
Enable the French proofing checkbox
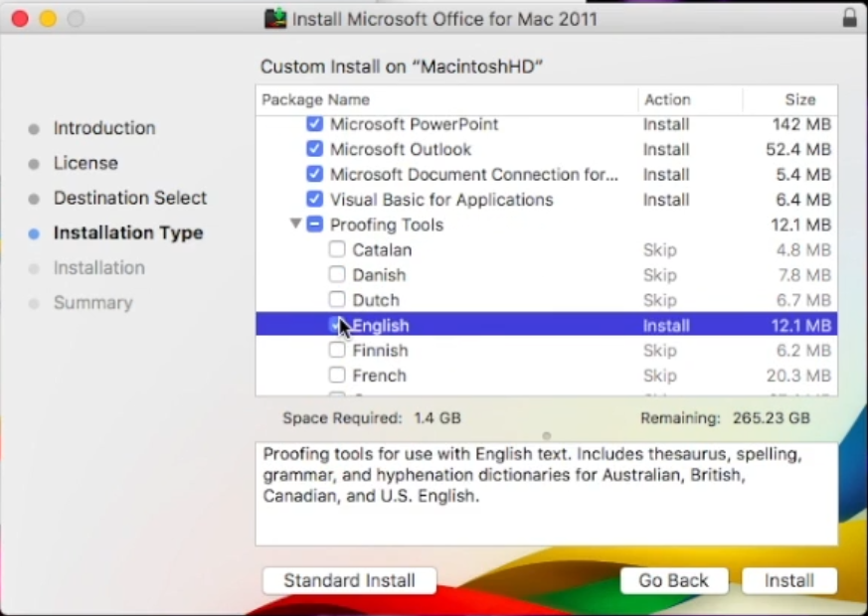point(337,375)
